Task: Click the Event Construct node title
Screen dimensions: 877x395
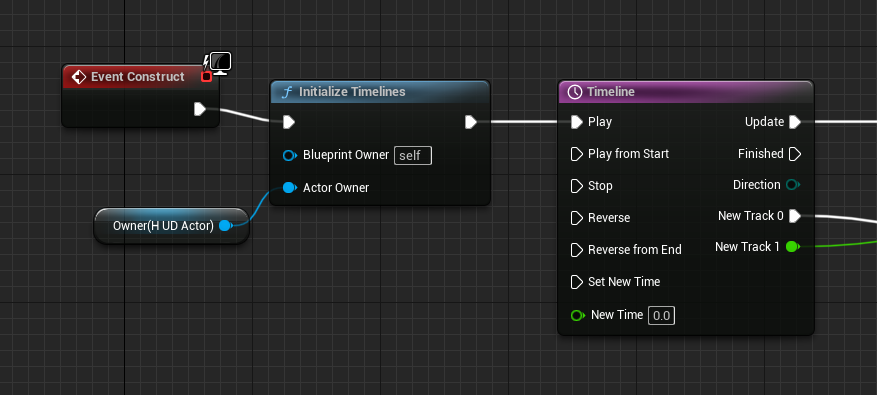Action: click(x=138, y=77)
